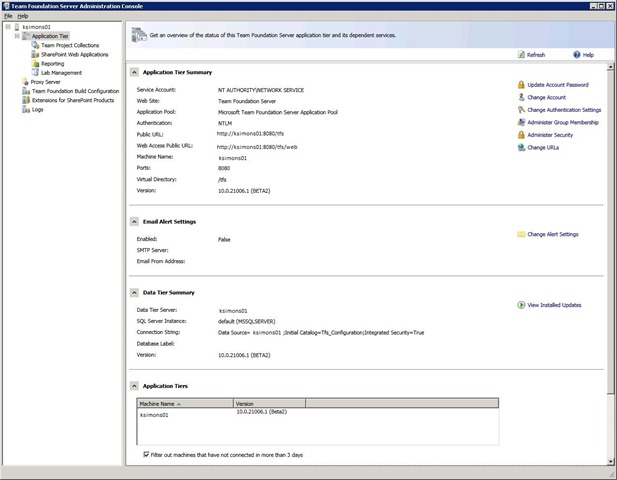Click the Administer Security lock icon
This screenshot has height=480, width=617.
click(x=521, y=135)
